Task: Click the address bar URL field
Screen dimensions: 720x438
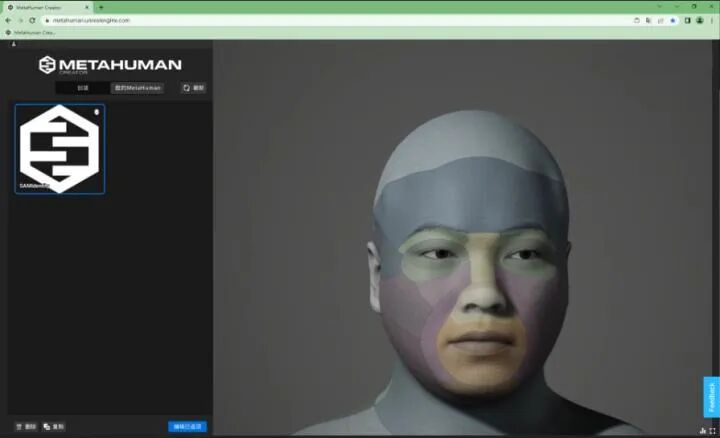Action: pos(338,20)
